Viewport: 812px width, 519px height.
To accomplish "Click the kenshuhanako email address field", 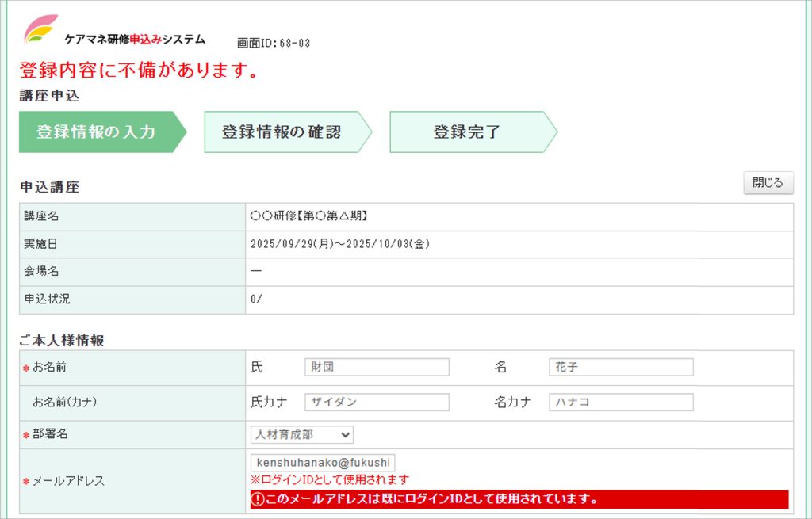I will click(x=323, y=463).
